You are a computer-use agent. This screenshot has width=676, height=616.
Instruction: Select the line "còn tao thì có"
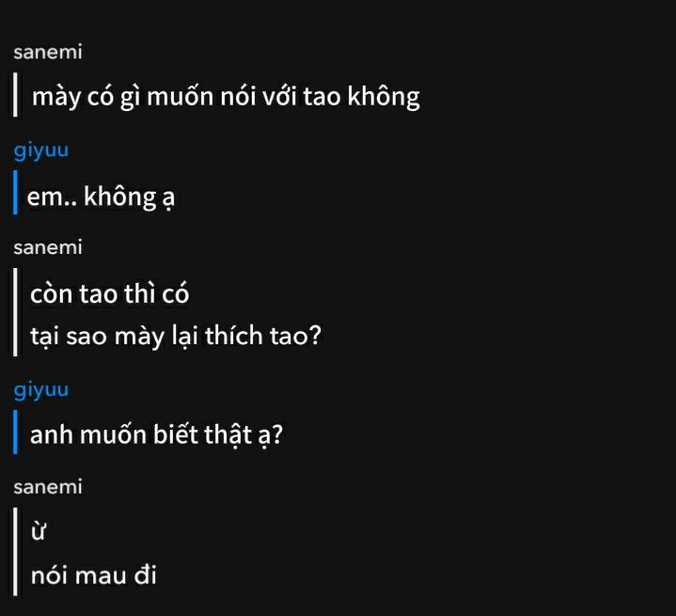tap(109, 294)
